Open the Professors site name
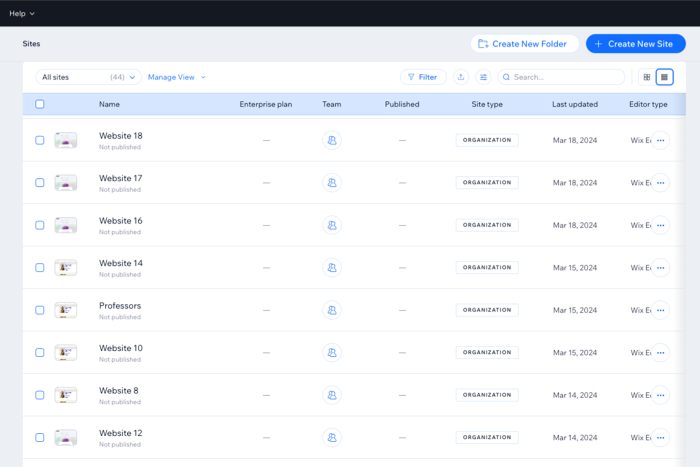 click(120, 305)
